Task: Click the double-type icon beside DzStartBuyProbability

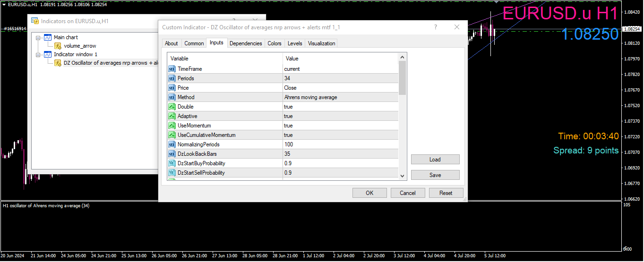Action: click(x=172, y=163)
